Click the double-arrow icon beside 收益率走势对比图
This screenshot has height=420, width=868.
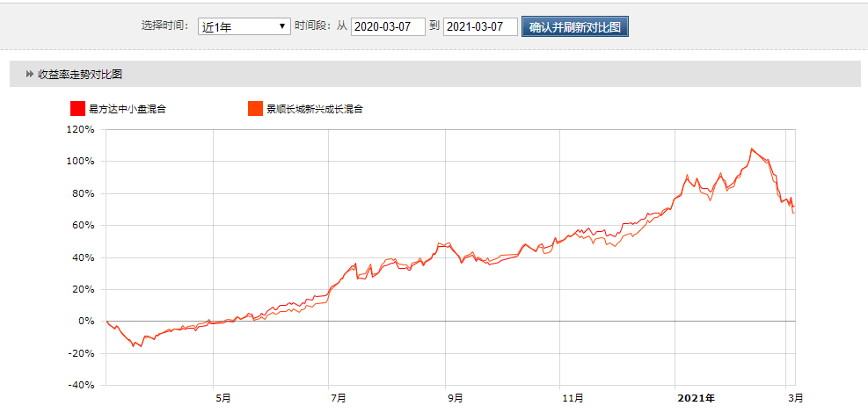30,75
